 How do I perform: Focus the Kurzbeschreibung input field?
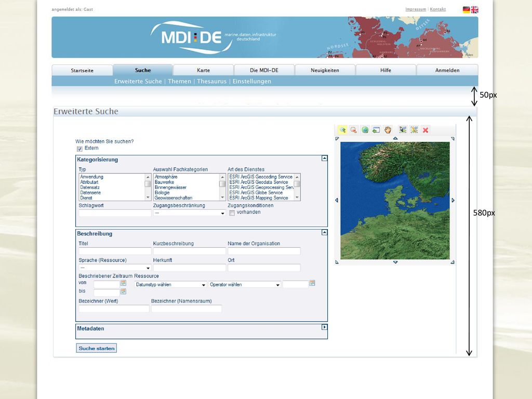[x=189, y=251]
